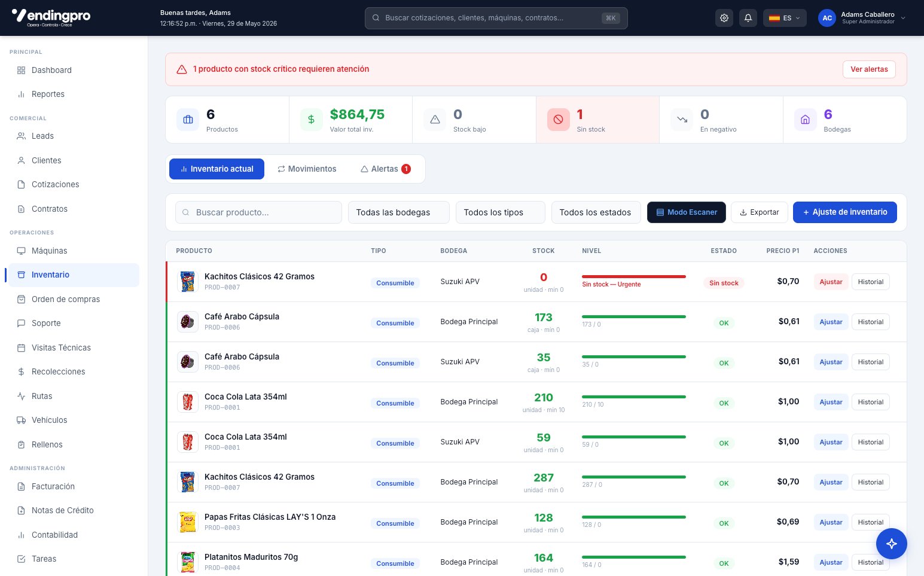Select the Kachitos Clásicos product thumbnail in first row

(188, 282)
